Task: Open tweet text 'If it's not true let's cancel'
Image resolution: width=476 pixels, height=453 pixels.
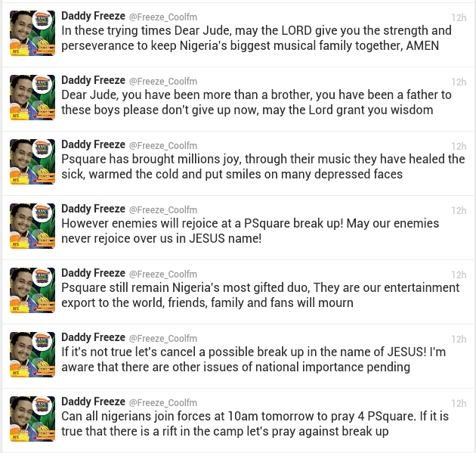Action: (253, 359)
